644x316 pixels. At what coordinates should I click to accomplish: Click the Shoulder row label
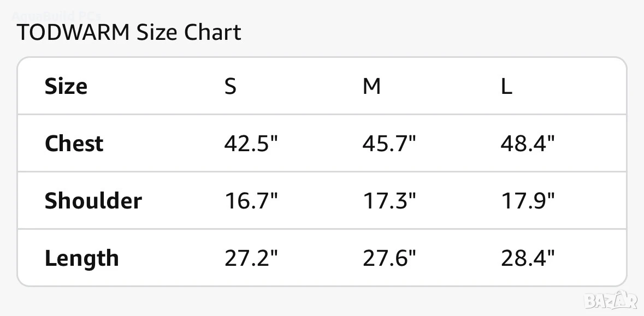click(93, 201)
